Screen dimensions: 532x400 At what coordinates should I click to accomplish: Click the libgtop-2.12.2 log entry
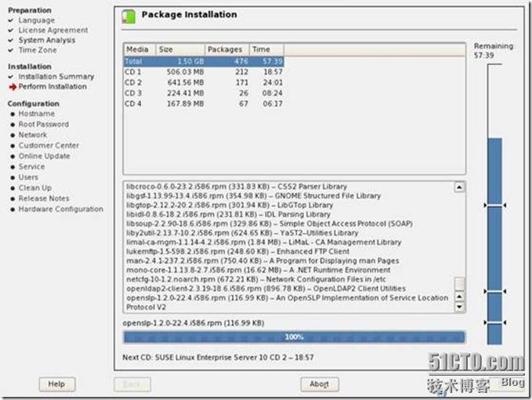(x=230, y=205)
